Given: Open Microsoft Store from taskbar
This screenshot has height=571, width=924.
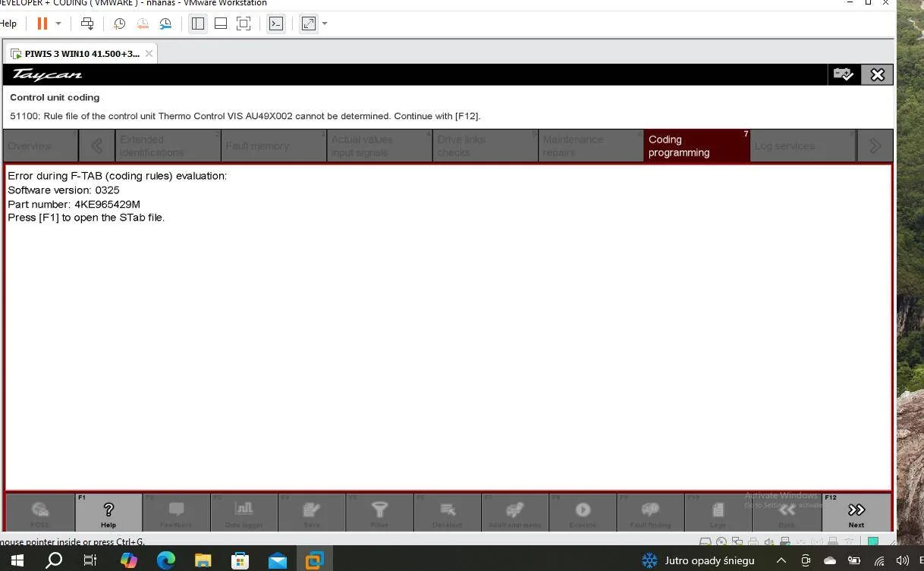Looking at the screenshot, I should [240, 560].
